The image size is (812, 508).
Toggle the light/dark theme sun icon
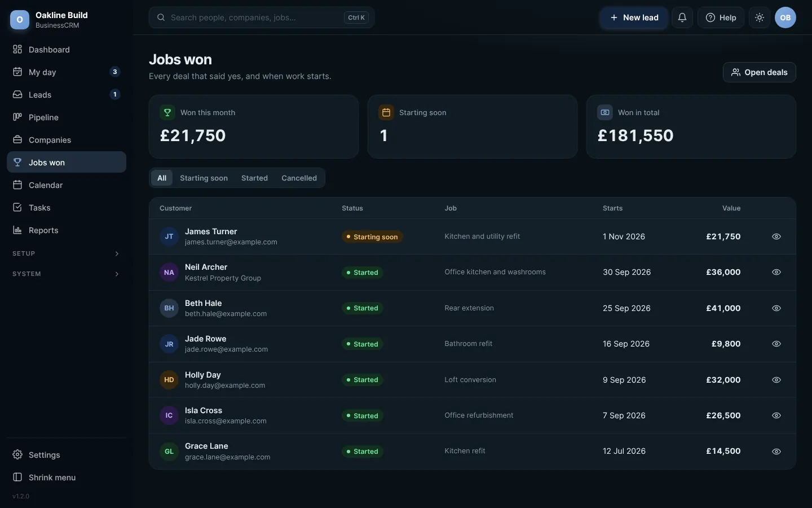(x=760, y=17)
